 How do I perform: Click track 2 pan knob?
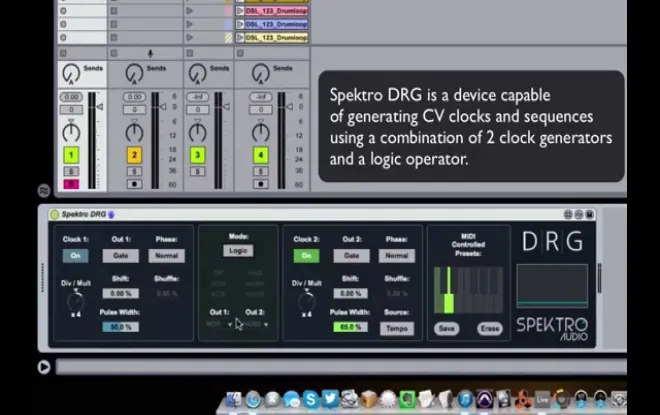(x=134, y=132)
